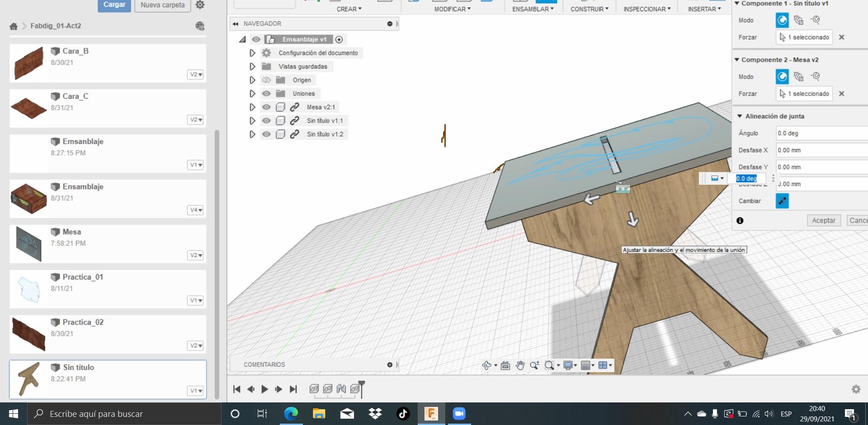Click the Cambiar flip button

[782, 201]
